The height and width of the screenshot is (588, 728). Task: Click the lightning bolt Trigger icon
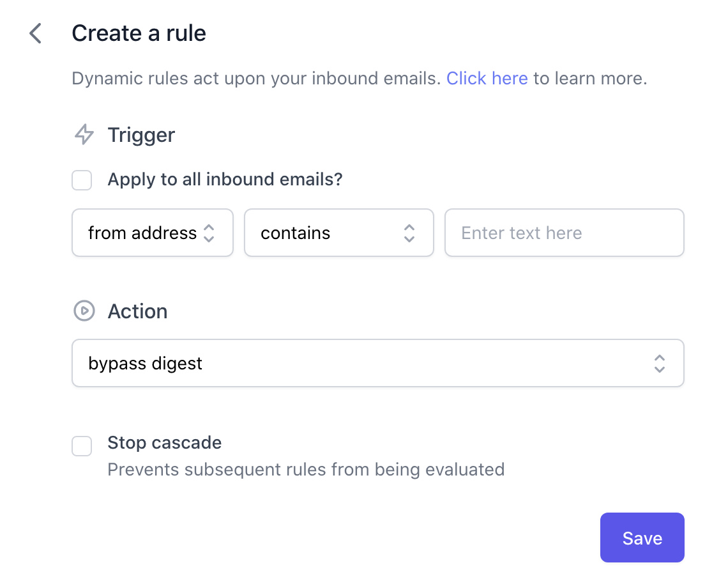(x=84, y=135)
